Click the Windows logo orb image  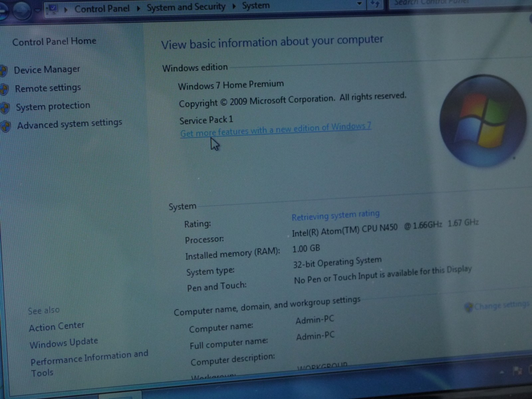483,121
